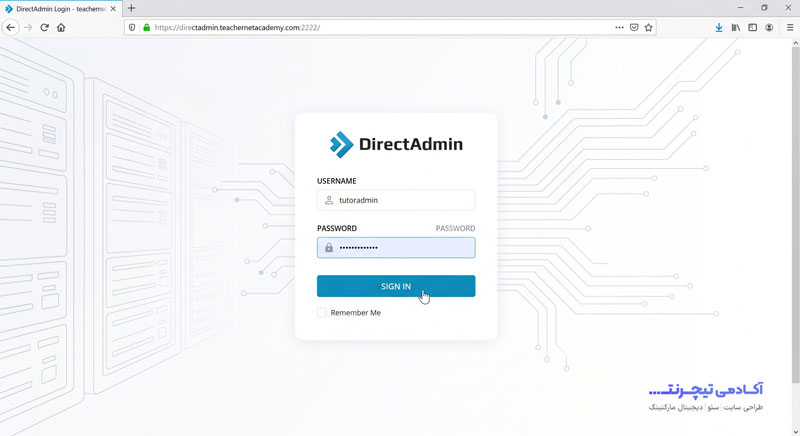Image resolution: width=800 pixels, height=436 pixels.
Task: Open the Downloads arrow panel
Action: click(x=718, y=28)
